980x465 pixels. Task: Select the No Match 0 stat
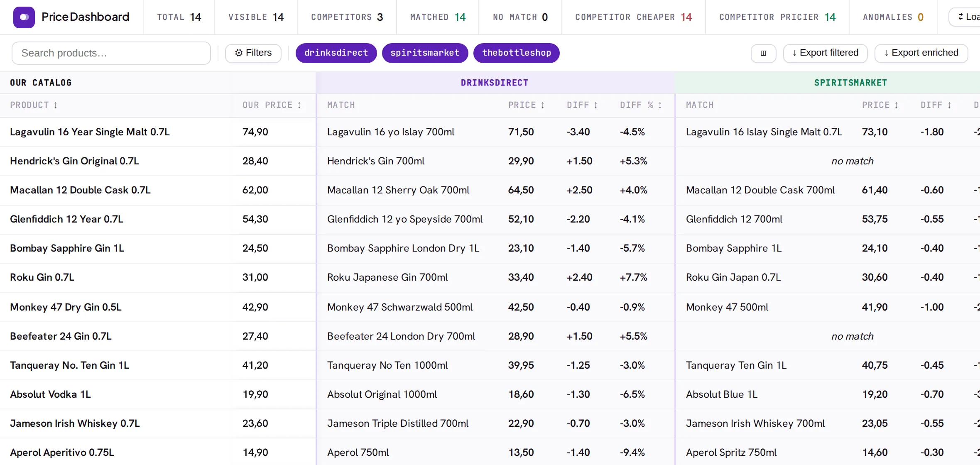click(520, 17)
